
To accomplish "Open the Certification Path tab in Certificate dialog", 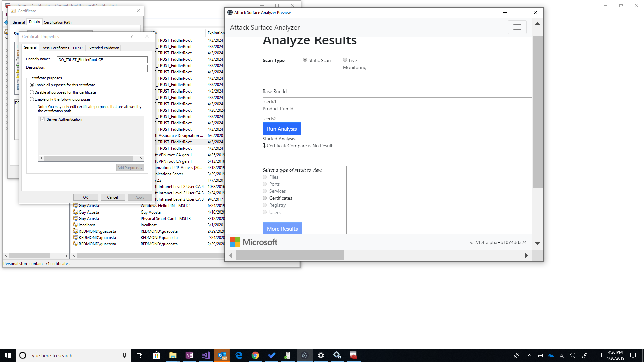I will click(58, 22).
